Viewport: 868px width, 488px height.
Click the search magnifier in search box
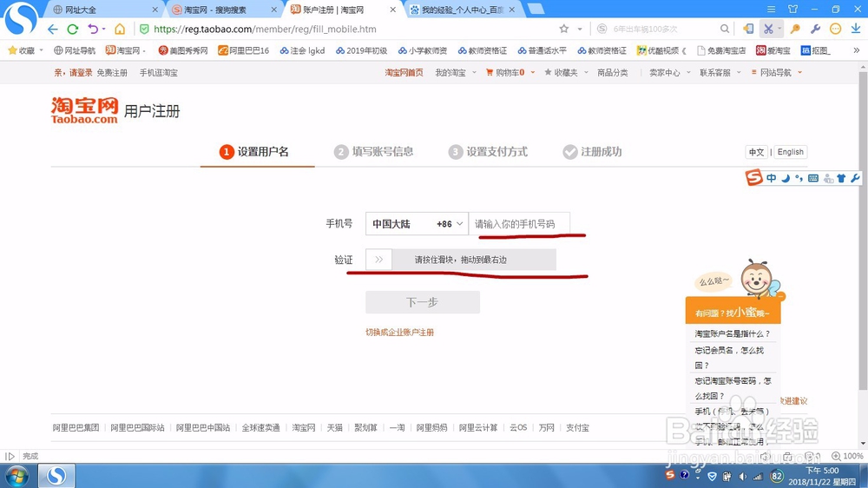(x=725, y=29)
